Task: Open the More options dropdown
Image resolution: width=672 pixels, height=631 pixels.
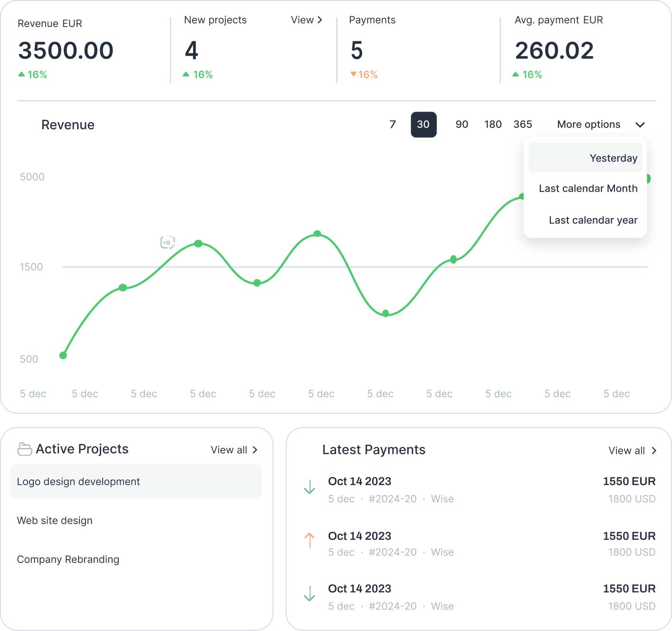Action: tap(601, 124)
